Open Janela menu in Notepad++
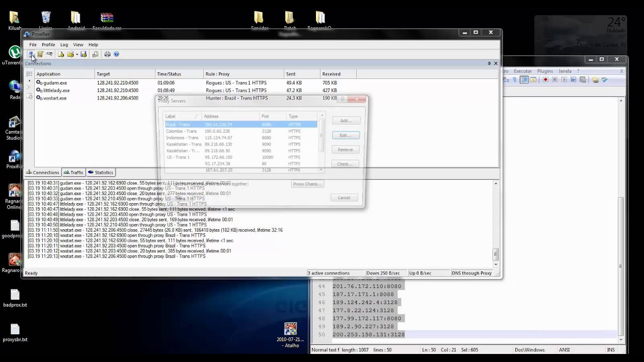644x362 pixels. pyautogui.click(x=565, y=71)
